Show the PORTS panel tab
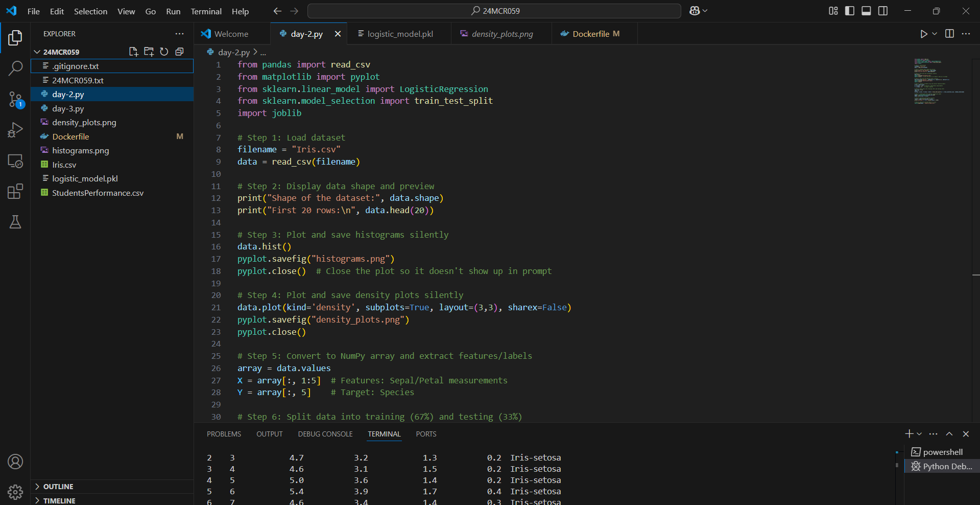This screenshot has width=980, height=505. pyautogui.click(x=426, y=434)
